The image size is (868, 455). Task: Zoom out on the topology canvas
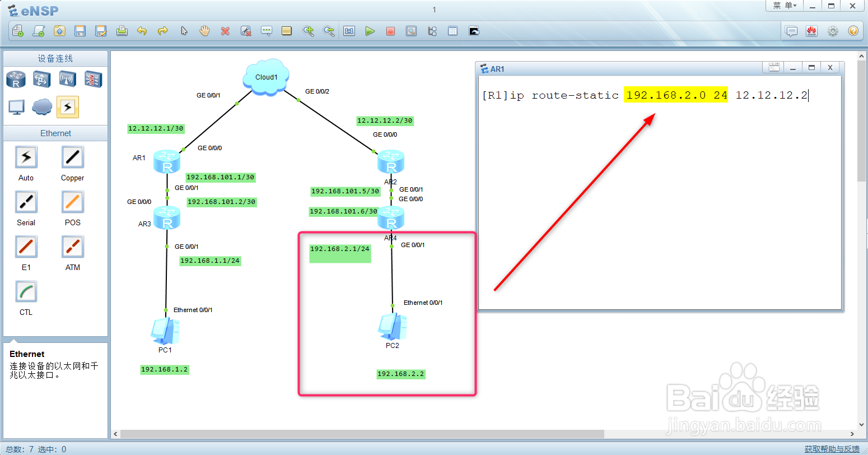coord(329,31)
